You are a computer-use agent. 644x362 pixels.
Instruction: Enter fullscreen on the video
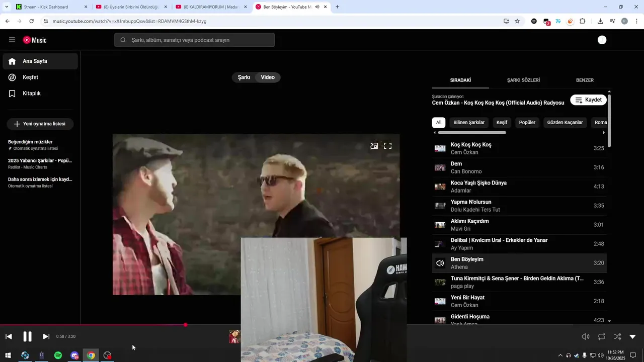coord(388,146)
